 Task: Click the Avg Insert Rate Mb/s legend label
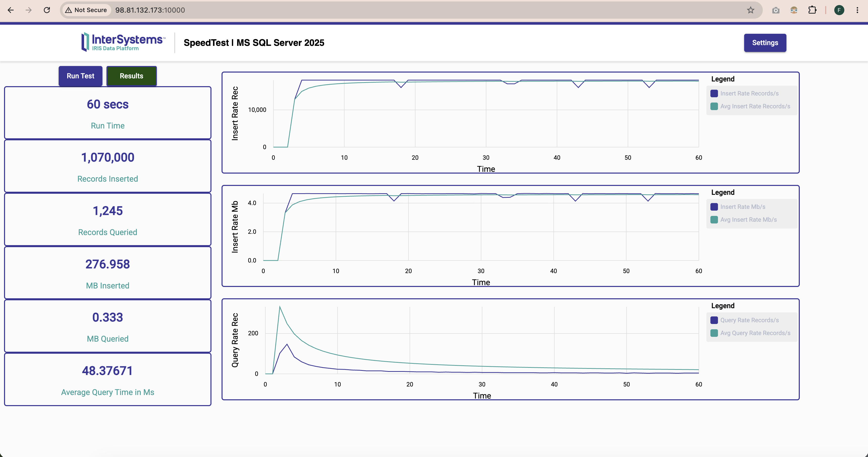[748, 220]
